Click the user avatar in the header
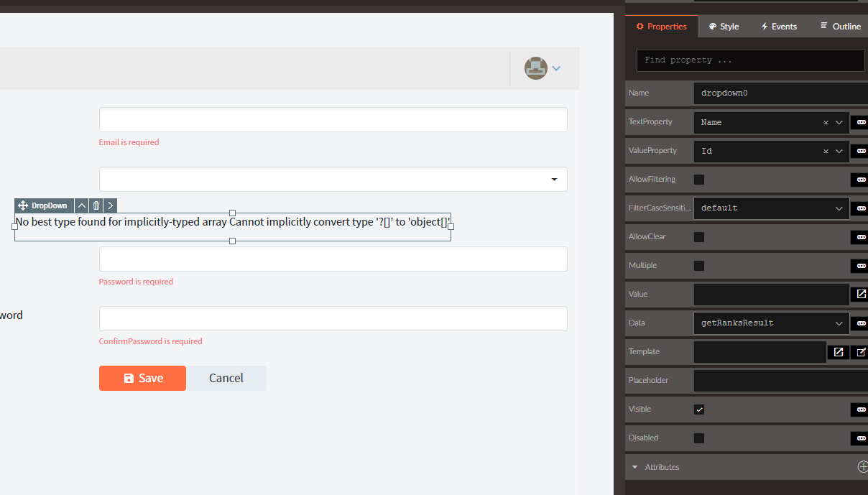Image resolution: width=868 pixels, height=495 pixels. [536, 68]
